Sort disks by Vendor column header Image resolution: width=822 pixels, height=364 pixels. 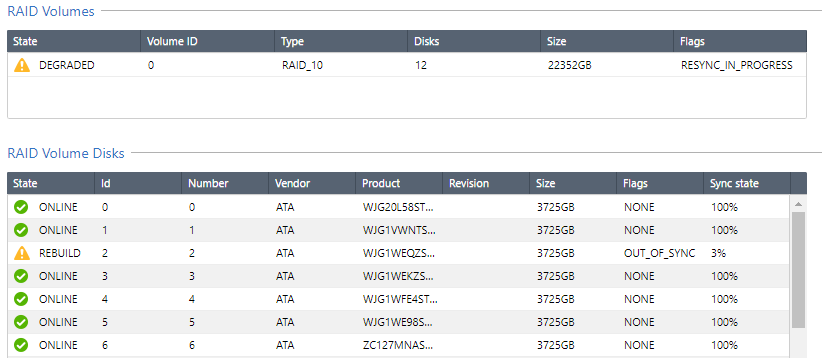[x=312, y=184]
